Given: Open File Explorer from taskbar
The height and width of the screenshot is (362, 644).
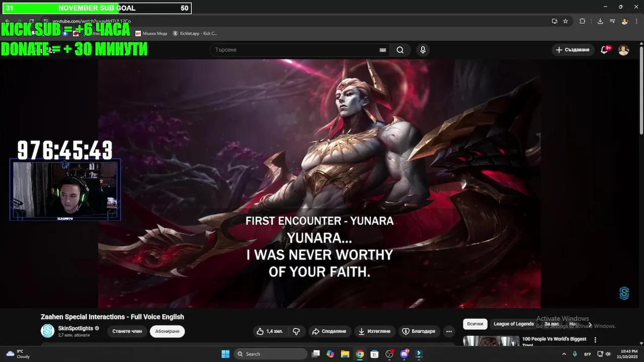Looking at the screenshot, I should [x=345, y=354].
